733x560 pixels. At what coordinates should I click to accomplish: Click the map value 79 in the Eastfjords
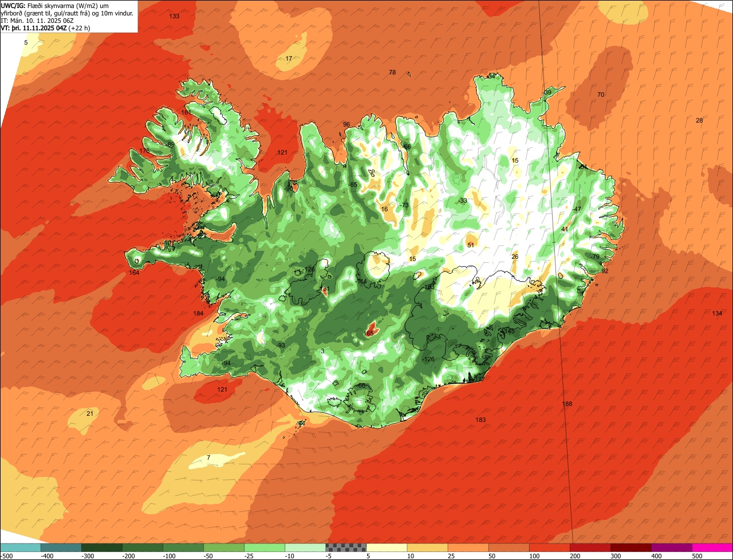pos(596,257)
